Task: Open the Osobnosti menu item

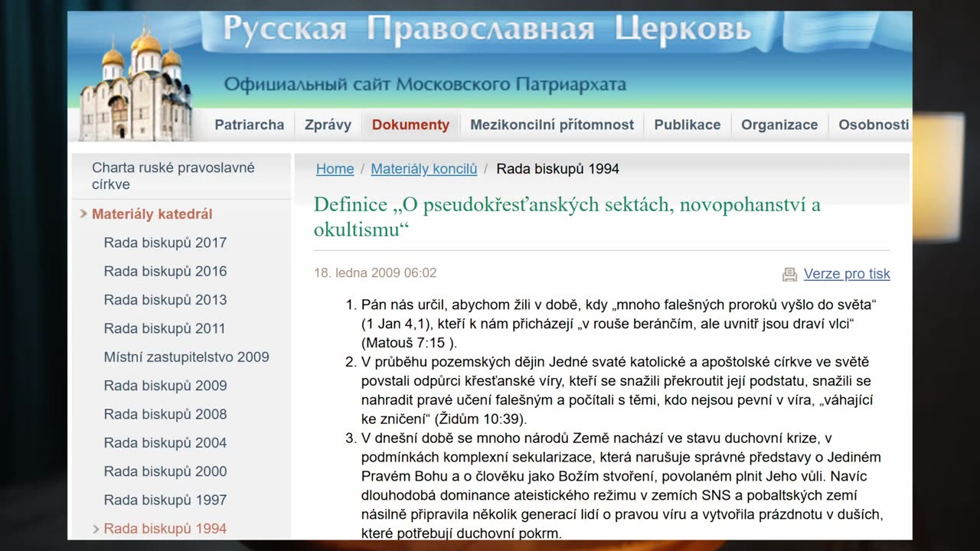Action: (874, 125)
